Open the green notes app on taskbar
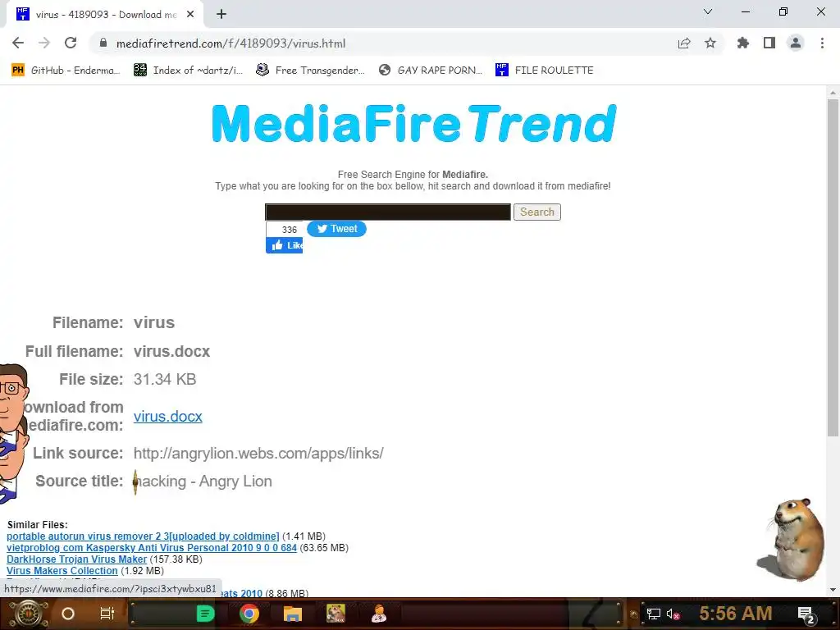This screenshot has height=630, width=840. [205, 614]
